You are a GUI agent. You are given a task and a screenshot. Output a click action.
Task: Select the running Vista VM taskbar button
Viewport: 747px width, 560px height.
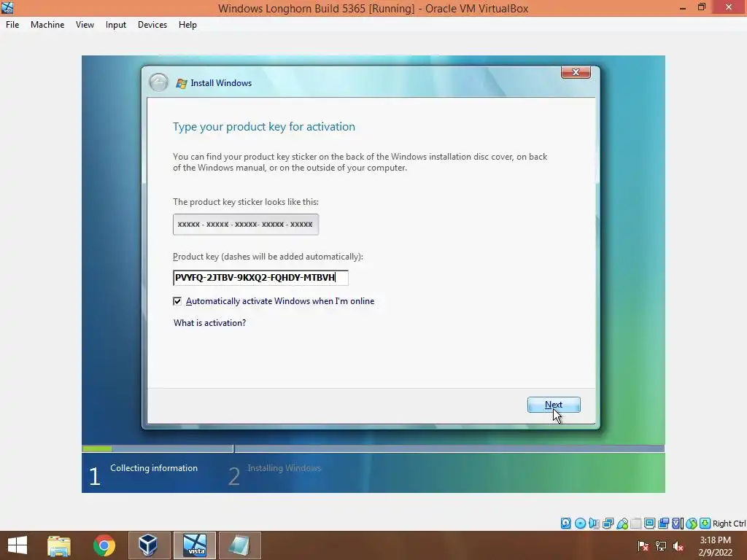pos(194,545)
